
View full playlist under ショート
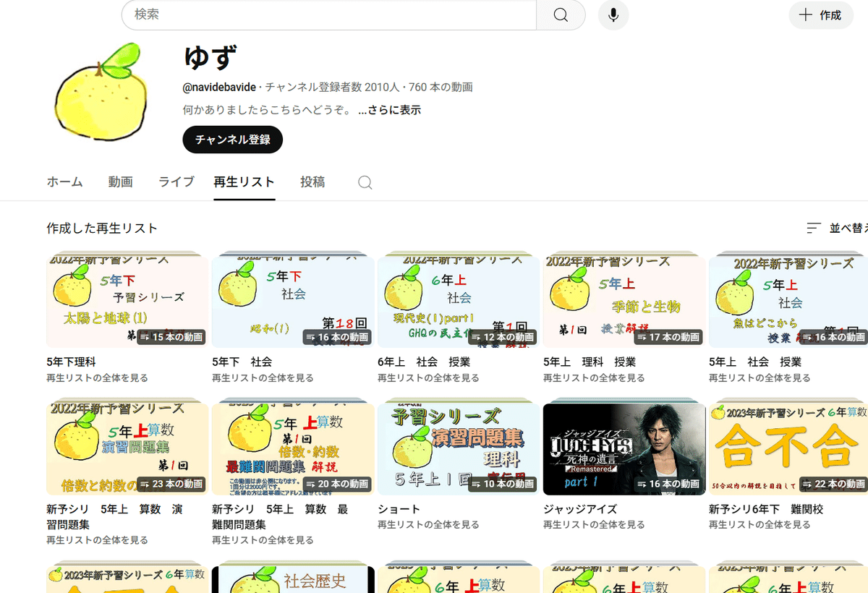[428, 525]
